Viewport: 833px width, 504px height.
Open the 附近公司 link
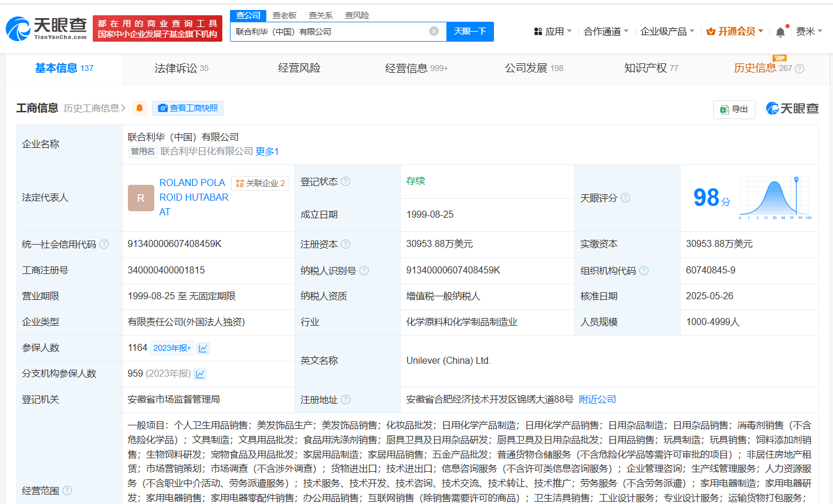597,399
